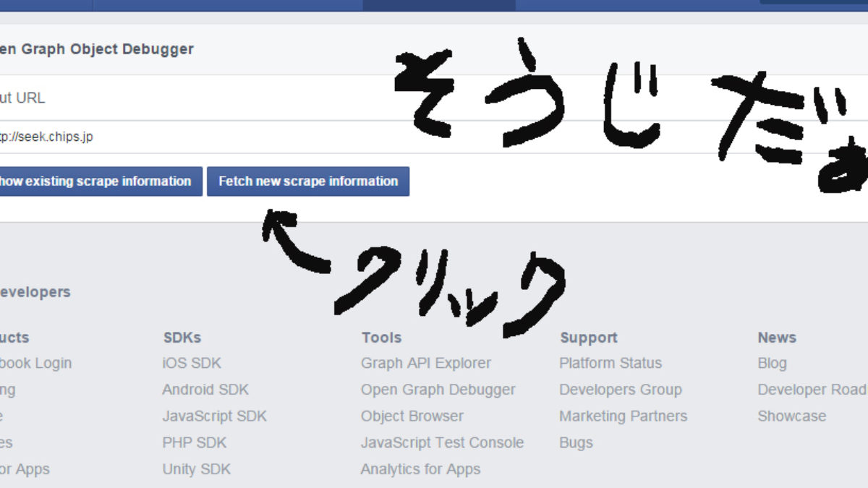
Task: Open the Unity SDK link
Action: pos(197,469)
